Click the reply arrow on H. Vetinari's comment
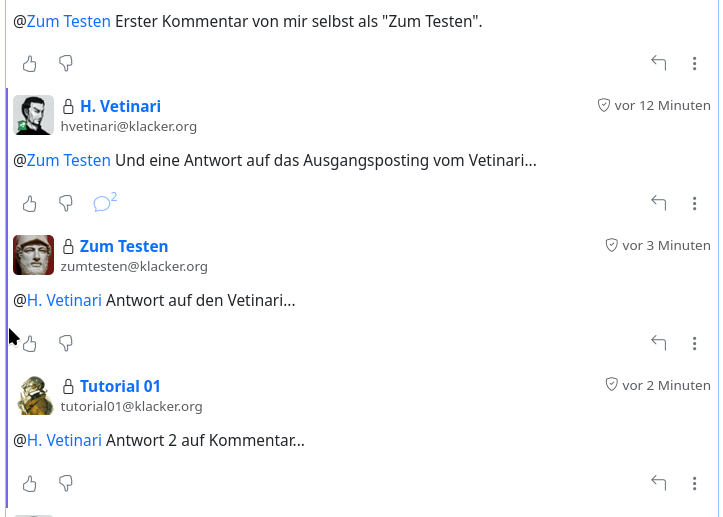Viewport: 723px width, 517px height. pyautogui.click(x=659, y=203)
